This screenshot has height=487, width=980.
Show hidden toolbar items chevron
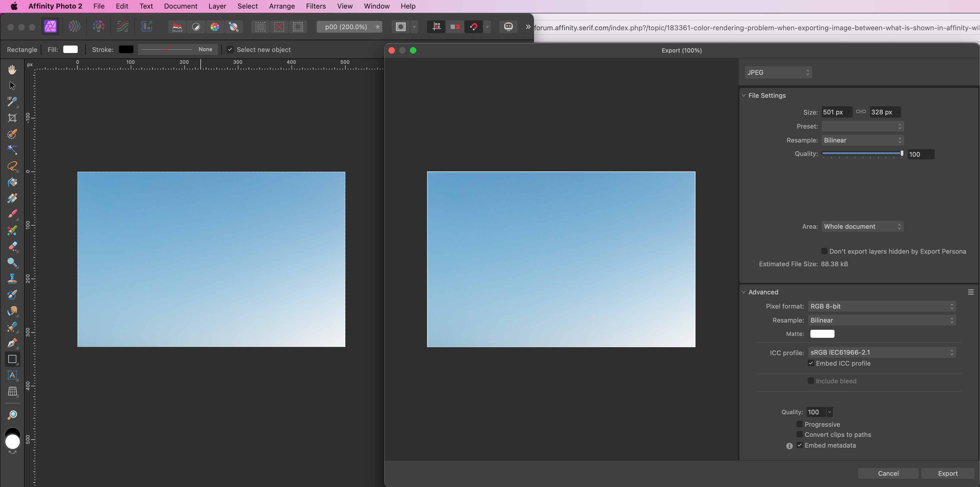[x=528, y=27]
